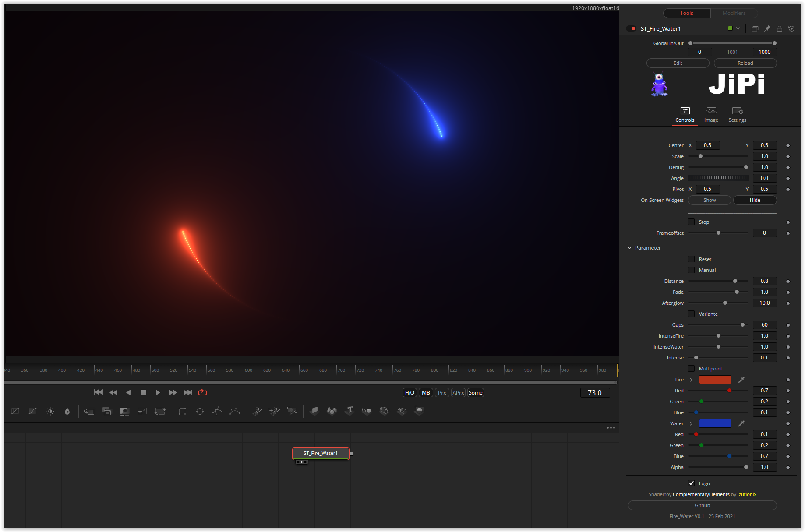
Task: Add a B-Spline mask from the toolbar
Action: 235,411
